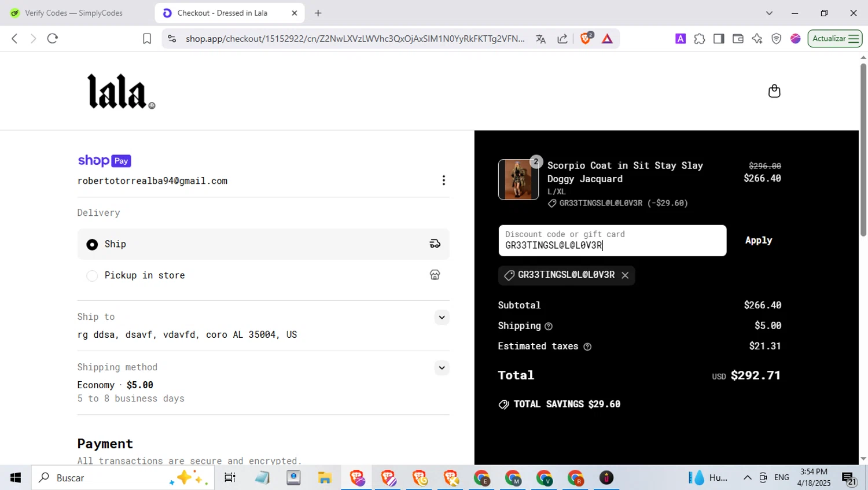Toggle the browser sidebar panel icon
868x490 pixels.
click(x=719, y=39)
